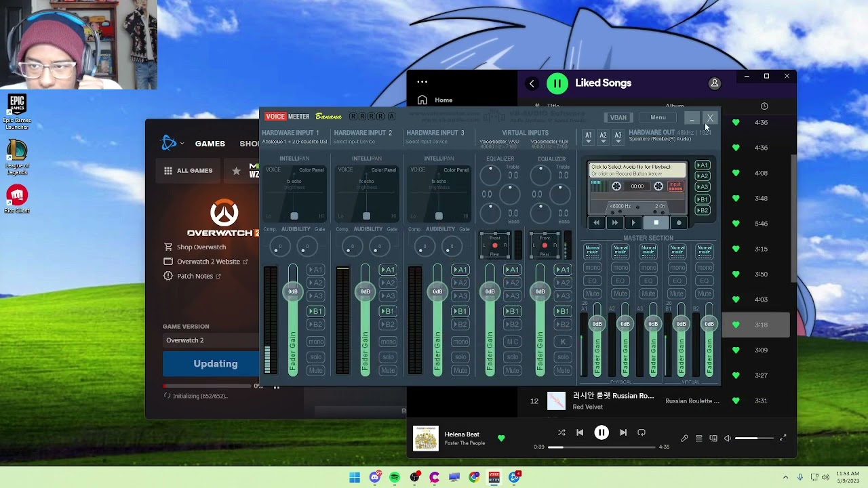The height and width of the screenshot is (488, 868).
Task: Click the cassette fast-forward button in Voicemeeter
Action: [615, 223]
